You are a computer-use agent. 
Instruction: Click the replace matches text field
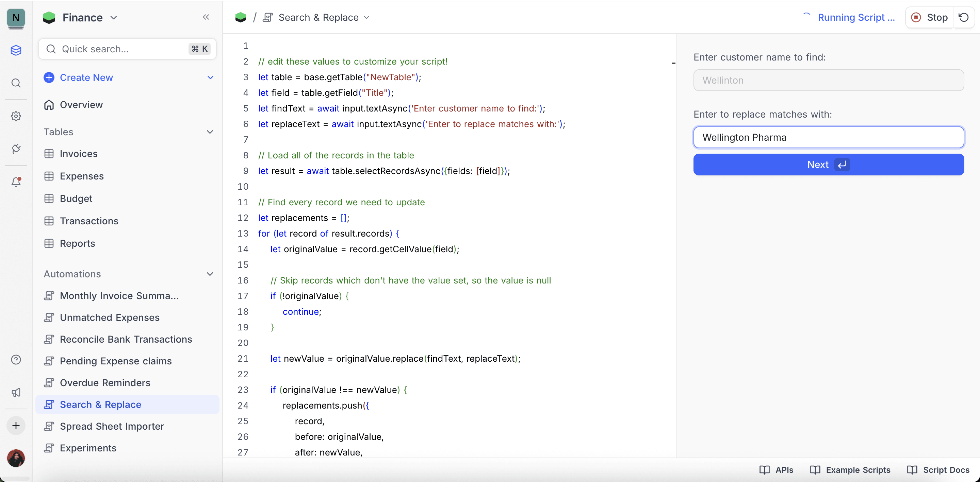pos(828,138)
